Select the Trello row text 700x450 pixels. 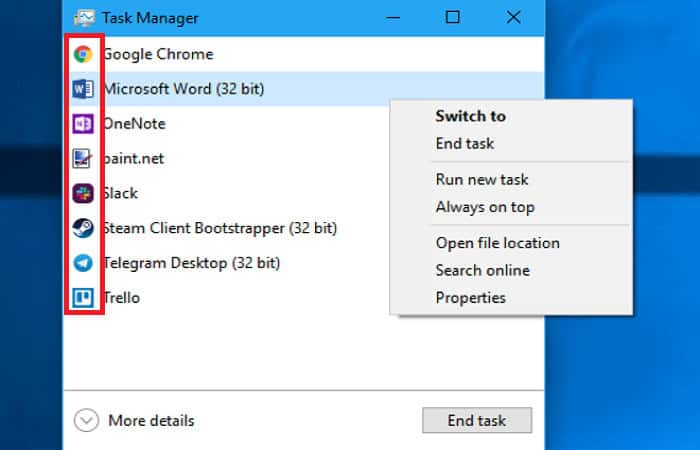click(x=121, y=298)
